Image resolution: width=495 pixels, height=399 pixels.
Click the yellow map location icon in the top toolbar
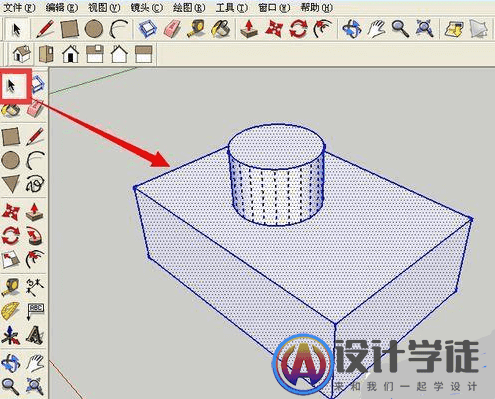tap(454, 29)
